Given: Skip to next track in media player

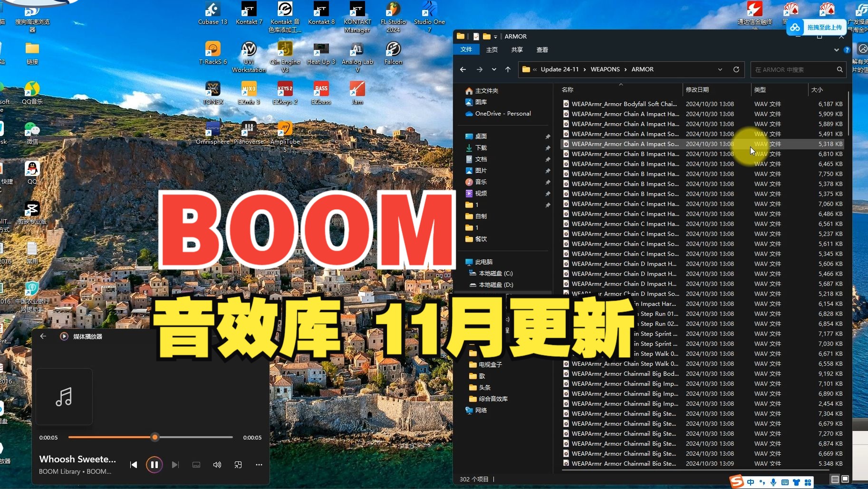Looking at the screenshot, I should (x=175, y=465).
